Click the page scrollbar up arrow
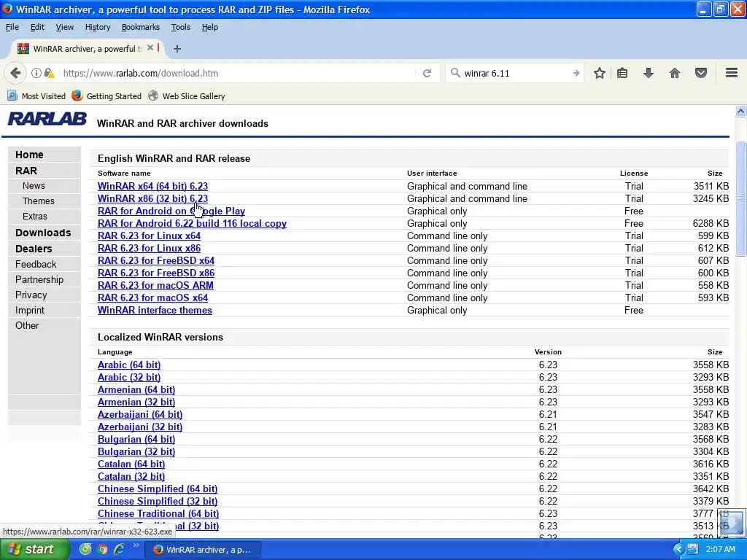747x560 pixels. tap(740, 112)
